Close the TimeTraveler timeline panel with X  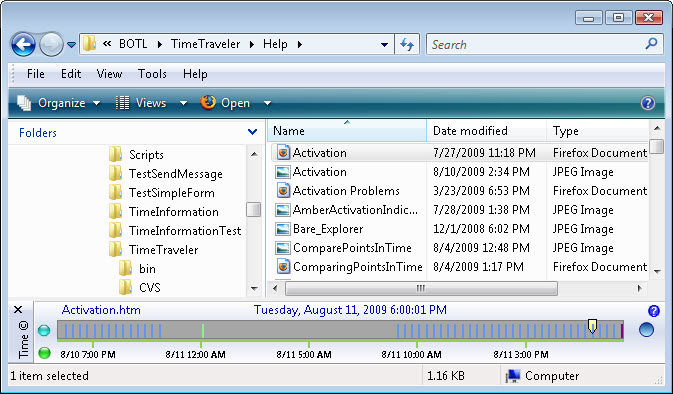pos(18,309)
